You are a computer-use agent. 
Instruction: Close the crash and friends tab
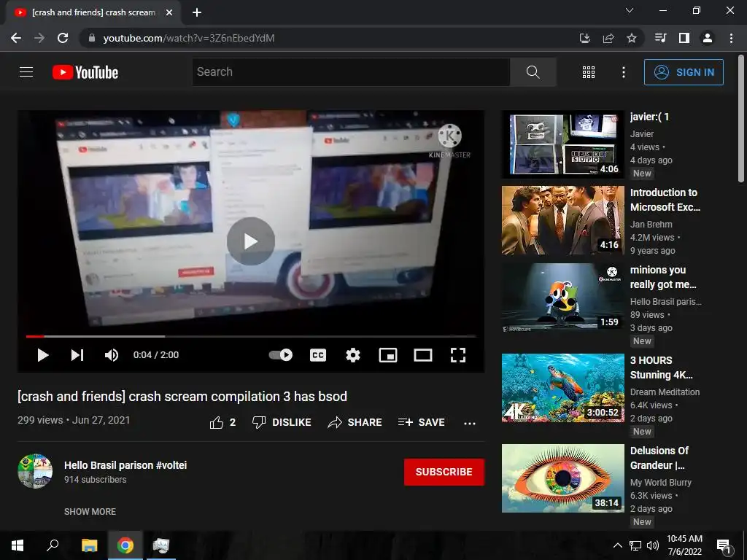tap(169, 12)
